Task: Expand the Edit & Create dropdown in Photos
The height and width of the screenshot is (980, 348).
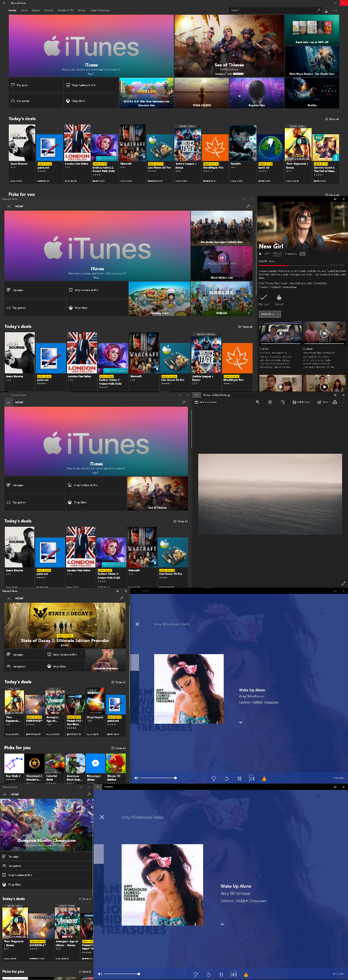Action: click(x=302, y=402)
